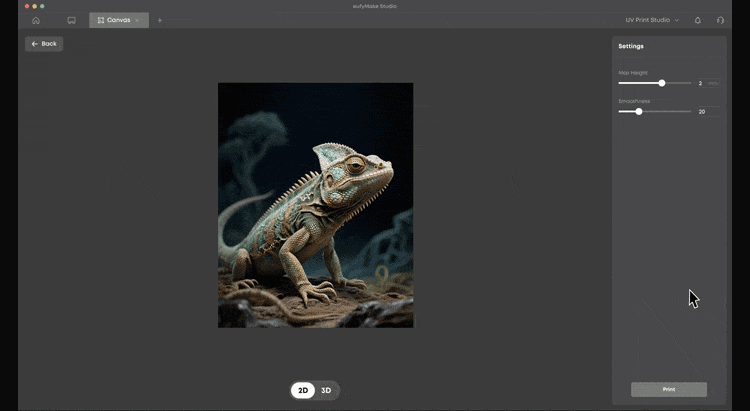Select the 2D view mode

[x=303, y=390]
